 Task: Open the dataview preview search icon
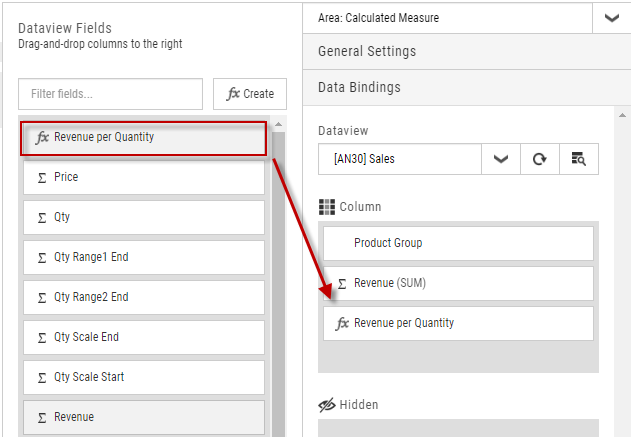[x=579, y=159]
